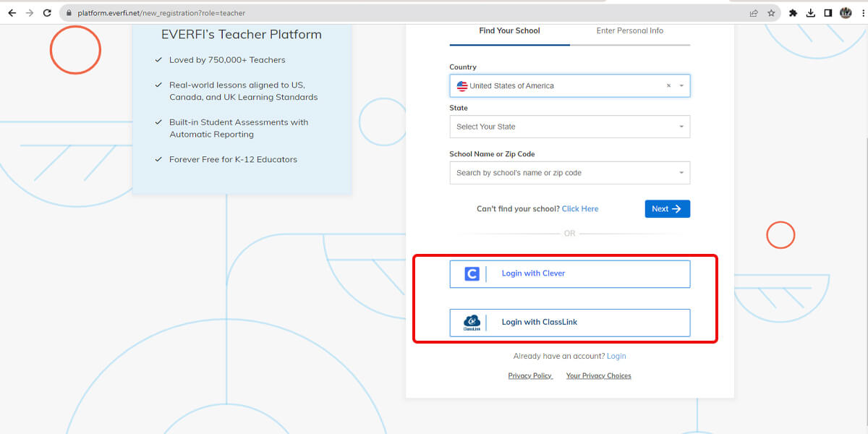Click 'Real-world lessons aligned to US' text
Image resolution: width=868 pixels, height=434 pixels.
point(244,91)
